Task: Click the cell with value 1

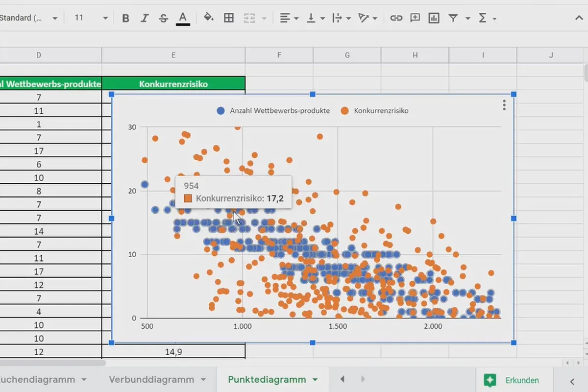Action: pos(39,124)
